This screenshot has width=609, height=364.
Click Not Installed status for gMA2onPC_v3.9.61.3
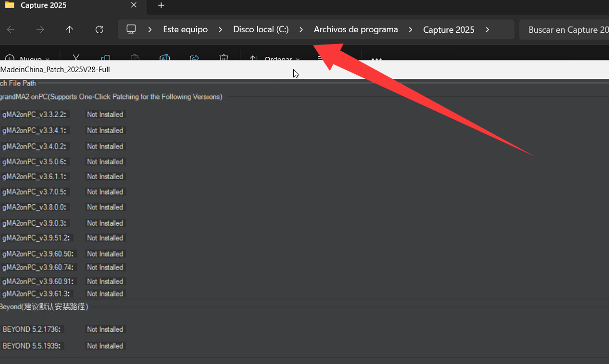click(x=105, y=294)
